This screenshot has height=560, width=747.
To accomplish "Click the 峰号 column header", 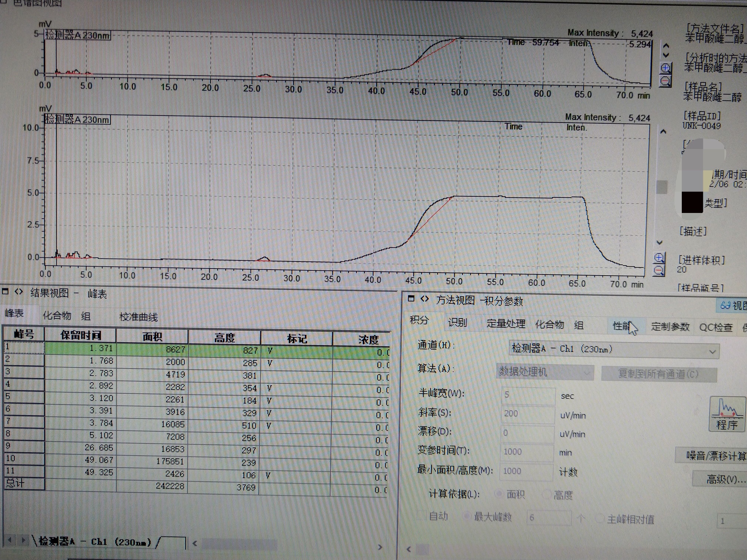I will tap(24, 334).
